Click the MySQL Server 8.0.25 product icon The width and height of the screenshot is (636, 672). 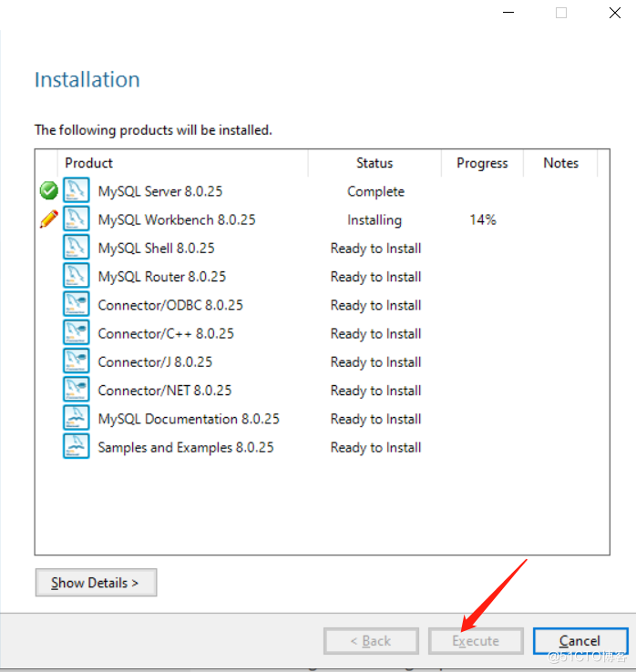(x=77, y=190)
